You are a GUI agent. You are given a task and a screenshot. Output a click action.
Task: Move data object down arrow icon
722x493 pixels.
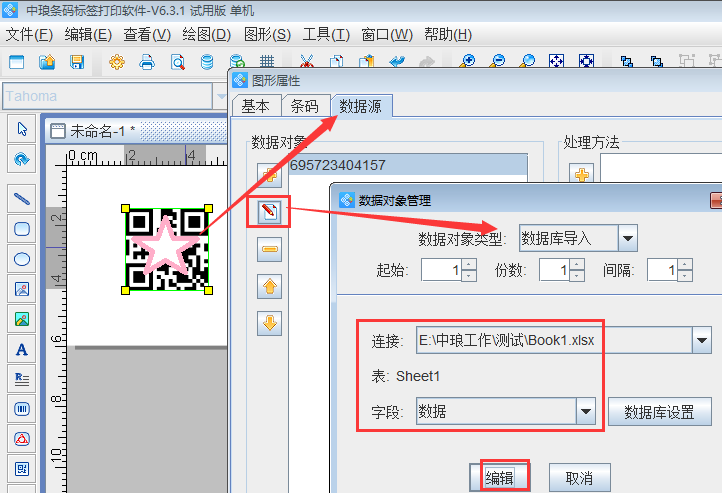(x=269, y=323)
